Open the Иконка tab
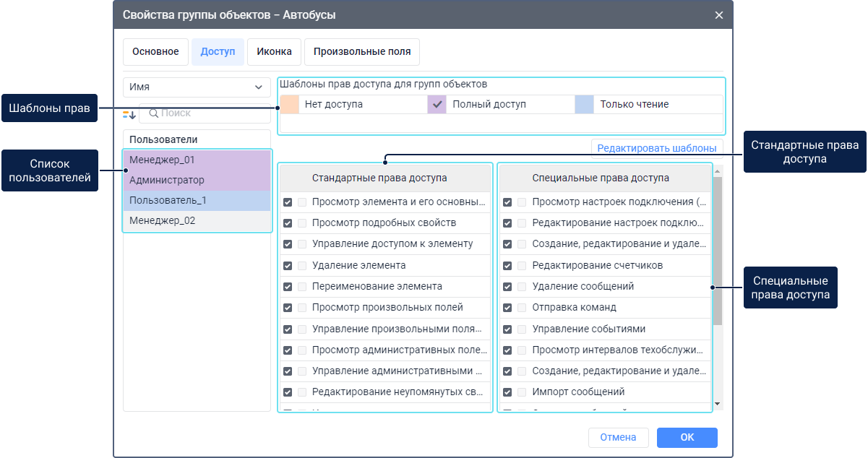The image size is (868, 458). pyautogui.click(x=274, y=52)
